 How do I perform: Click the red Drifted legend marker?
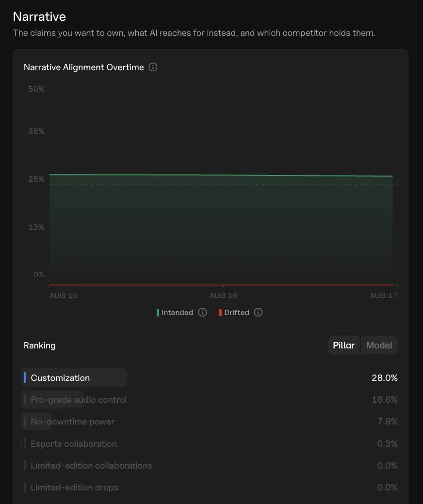tap(220, 313)
